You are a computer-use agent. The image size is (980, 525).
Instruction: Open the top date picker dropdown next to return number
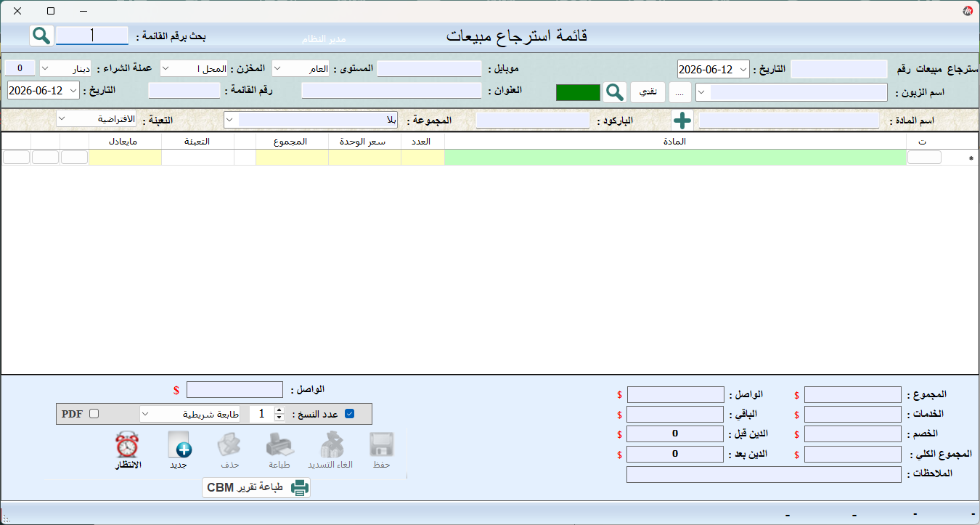click(x=743, y=69)
